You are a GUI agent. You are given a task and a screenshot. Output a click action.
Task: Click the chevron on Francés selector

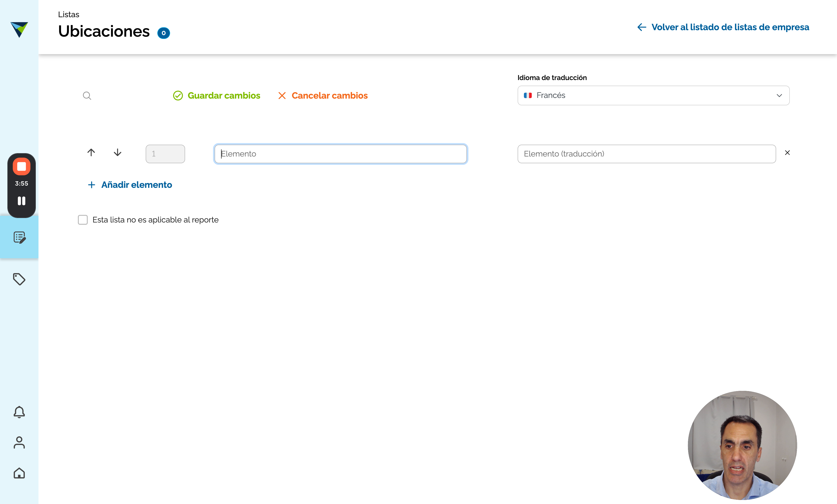tap(779, 96)
